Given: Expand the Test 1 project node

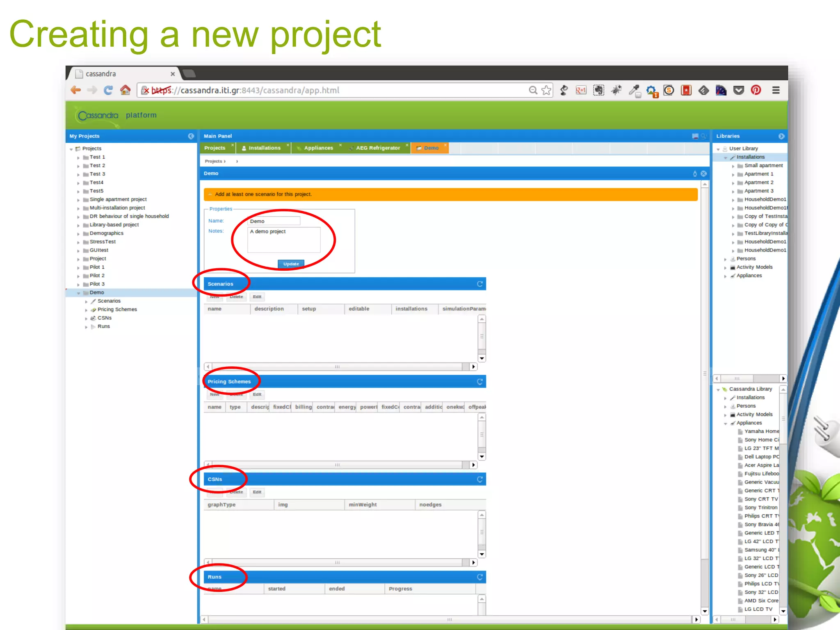Looking at the screenshot, I should click(x=78, y=157).
